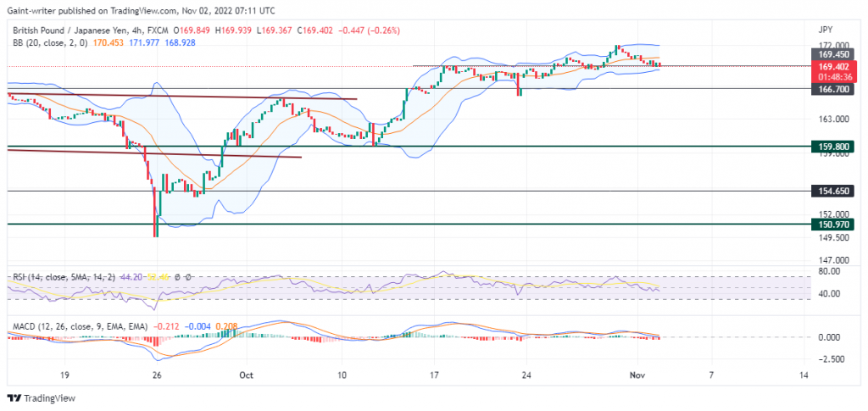Click the 19 date label on time axis
The width and height of the screenshot is (868, 411).
[64, 375]
